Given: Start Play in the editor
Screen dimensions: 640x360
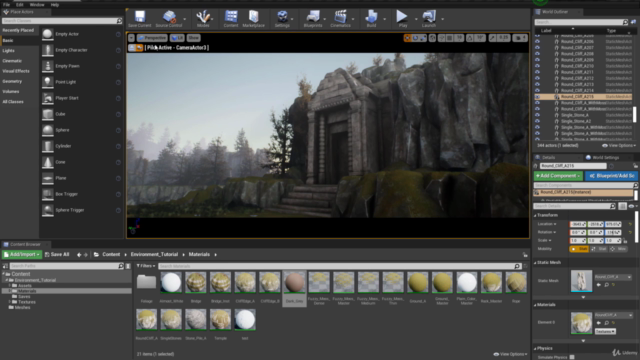Looking at the screenshot, I should pos(402,19).
